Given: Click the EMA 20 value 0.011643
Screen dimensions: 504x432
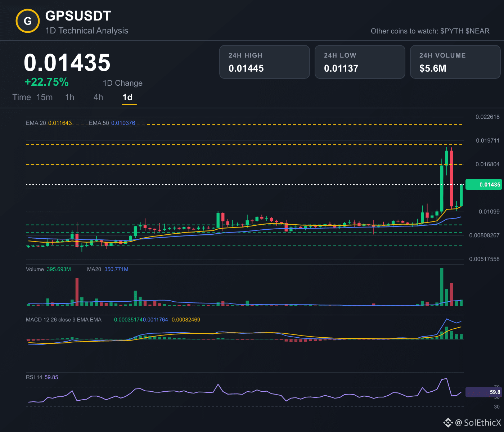Looking at the screenshot, I should pos(60,123).
